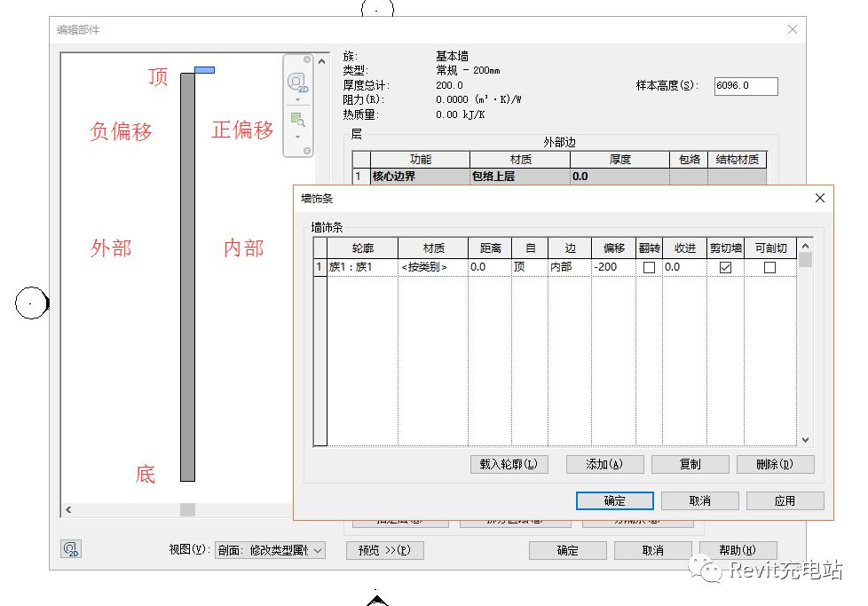Click preview pane scroll up arrow
The width and height of the screenshot is (868, 606).
click(x=321, y=61)
